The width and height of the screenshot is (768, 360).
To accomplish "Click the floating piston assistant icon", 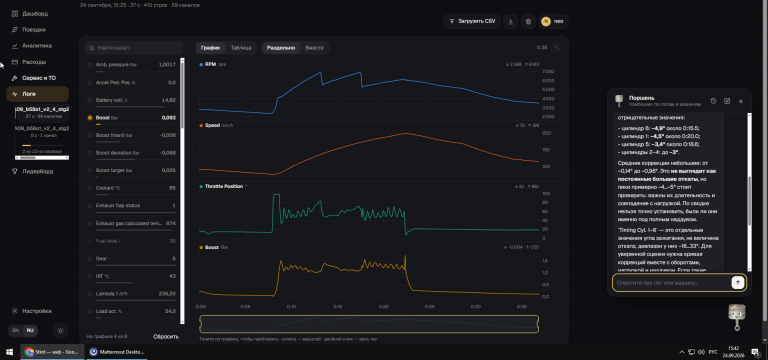I will [737, 317].
